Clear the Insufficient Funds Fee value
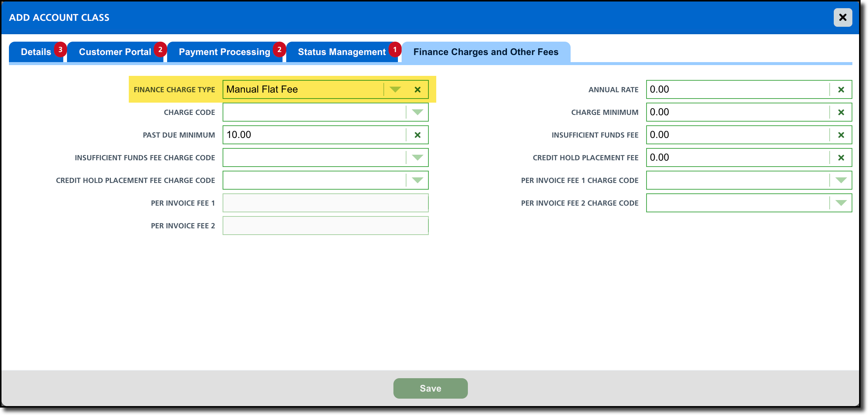Image resolution: width=868 pixels, height=415 pixels. (x=841, y=135)
